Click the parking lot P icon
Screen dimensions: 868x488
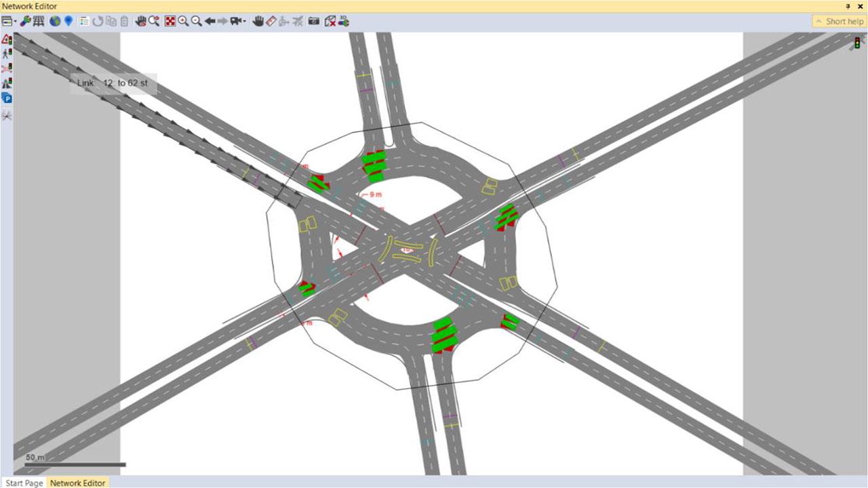[7, 99]
